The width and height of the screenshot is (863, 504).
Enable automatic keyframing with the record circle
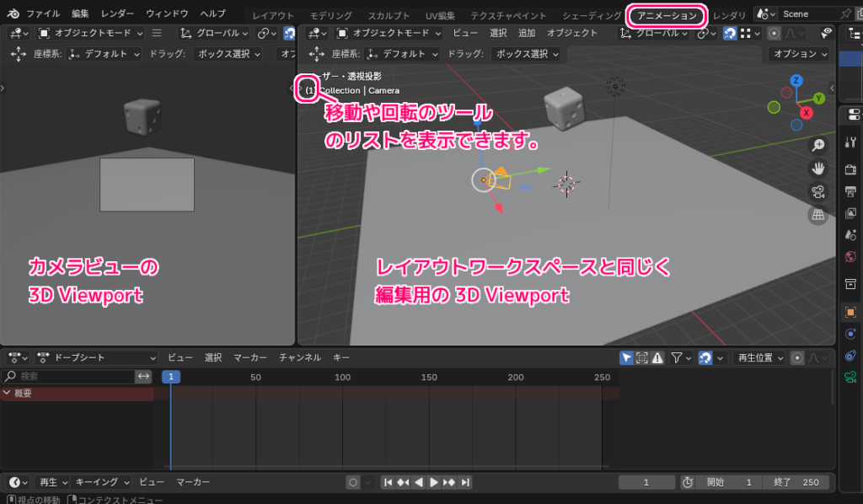pos(797,357)
